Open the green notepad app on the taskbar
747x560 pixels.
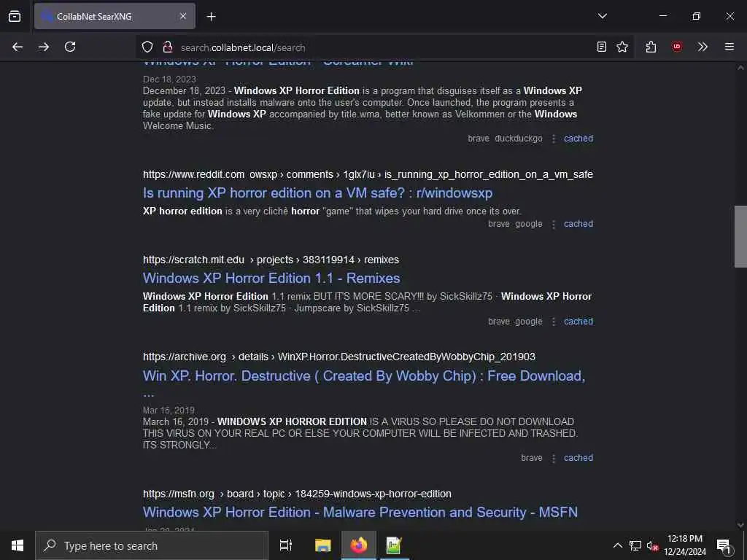coord(394,545)
